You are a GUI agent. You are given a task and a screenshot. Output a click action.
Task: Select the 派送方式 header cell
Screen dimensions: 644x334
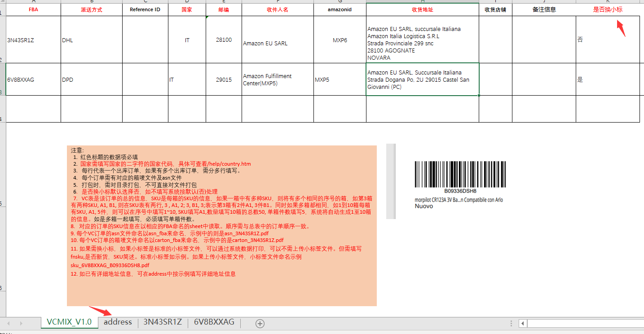pyautogui.click(x=92, y=9)
